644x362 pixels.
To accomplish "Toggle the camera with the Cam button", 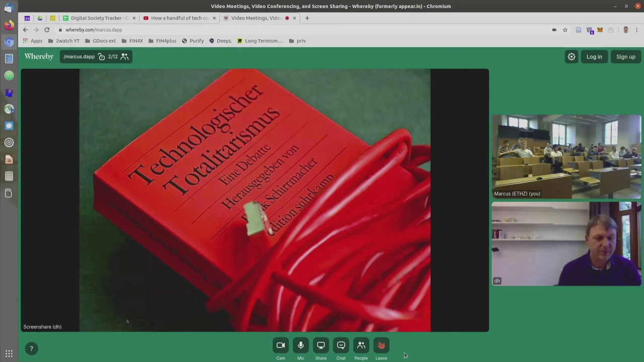I will click(x=281, y=345).
